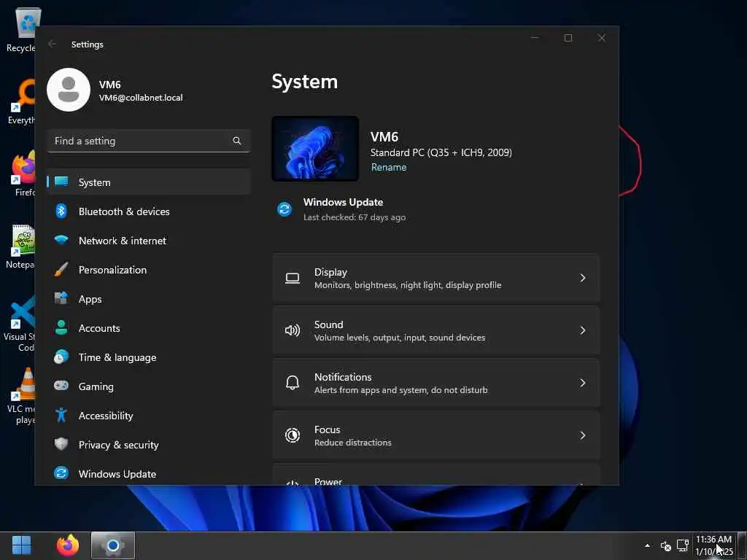Open the Sound settings card

(x=436, y=330)
